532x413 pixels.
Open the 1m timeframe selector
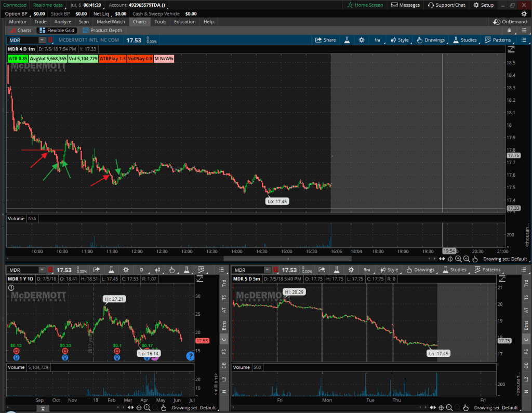pyautogui.click(x=377, y=40)
